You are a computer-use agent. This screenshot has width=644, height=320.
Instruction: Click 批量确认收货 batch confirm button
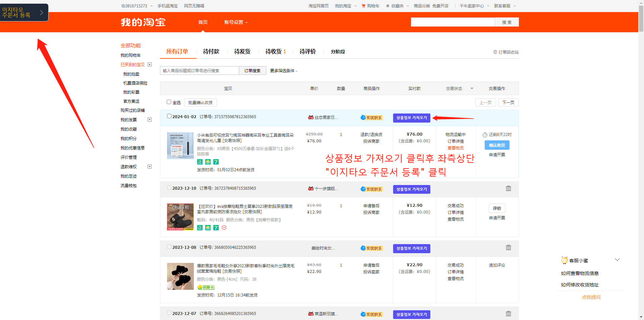(x=200, y=102)
